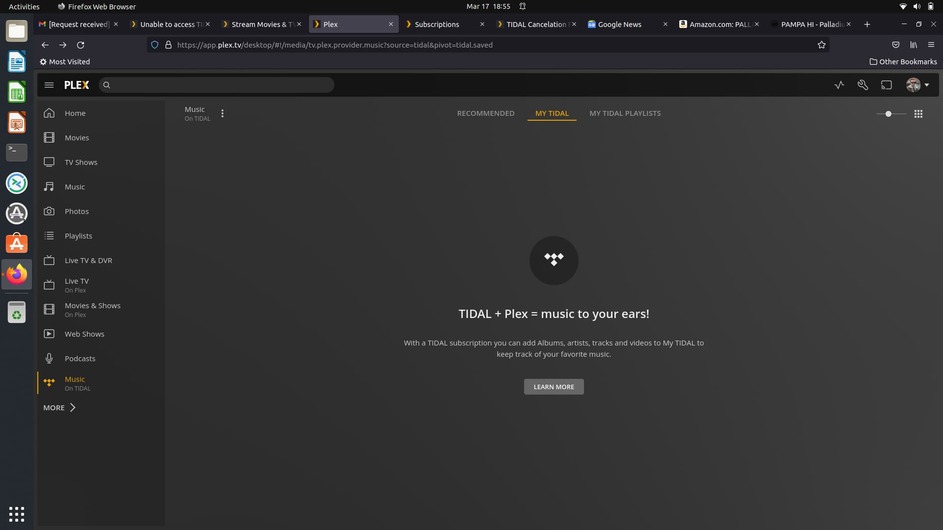Image resolution: width=943 pixels, height=530 pixels.
Task: Switch to MY TIDAL PLAYLISTS tab
Action: pyautogui.click(x=625, y=113)
